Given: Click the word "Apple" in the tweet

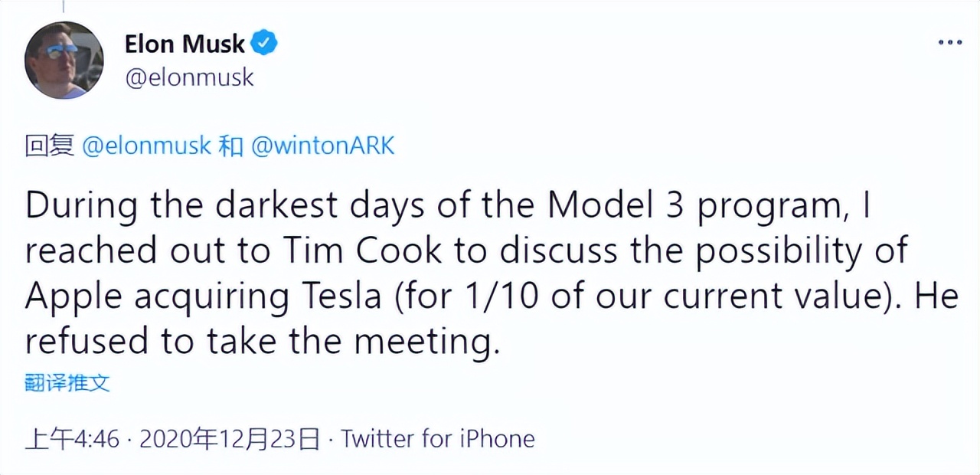Looking at the screenshot, I should coord(73,296).
